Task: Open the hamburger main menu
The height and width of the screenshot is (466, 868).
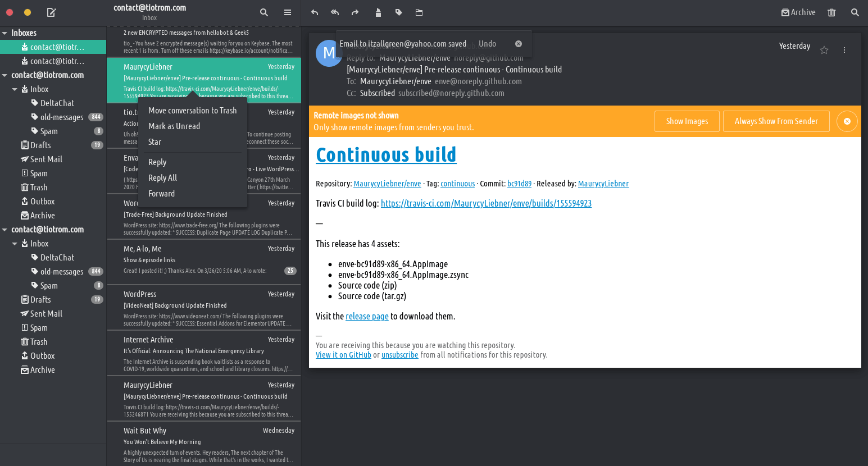Action: [x=288, y=12]
